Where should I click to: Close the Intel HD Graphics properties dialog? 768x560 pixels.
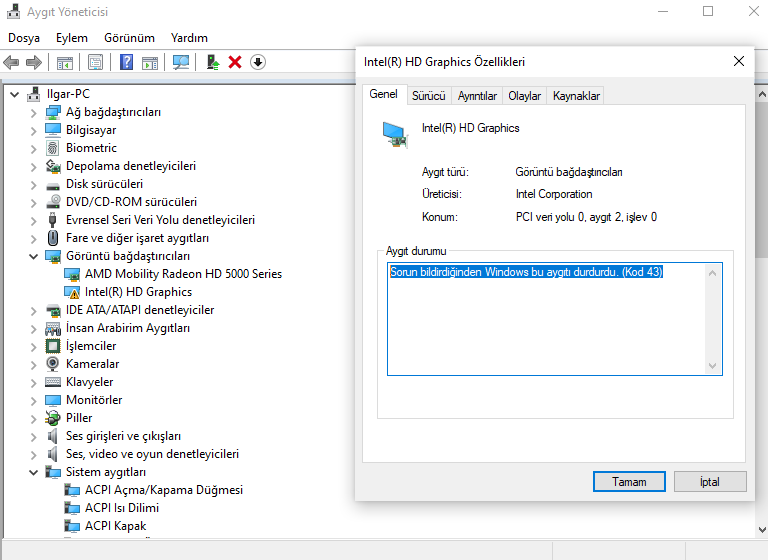(x=739, y=61)
